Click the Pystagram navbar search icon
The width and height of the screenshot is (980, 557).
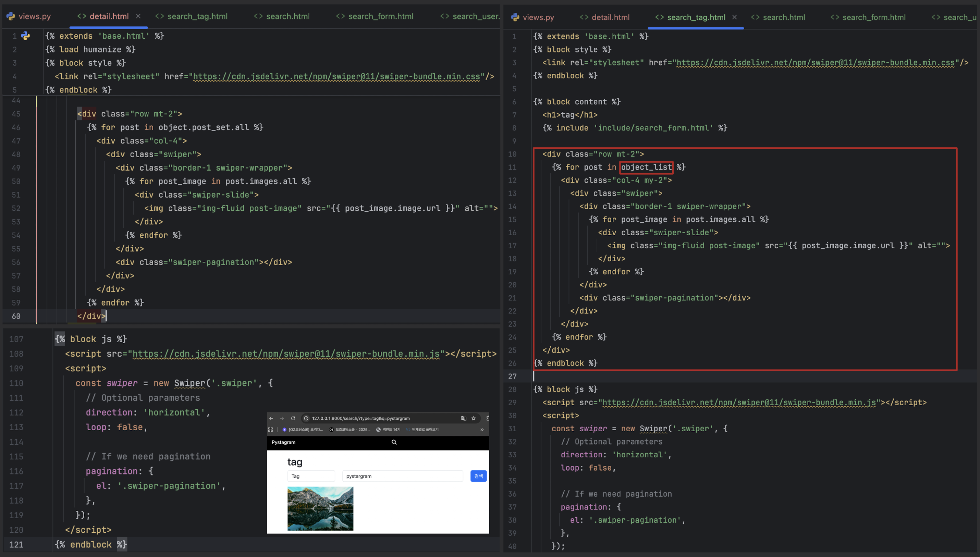(394, 442)
